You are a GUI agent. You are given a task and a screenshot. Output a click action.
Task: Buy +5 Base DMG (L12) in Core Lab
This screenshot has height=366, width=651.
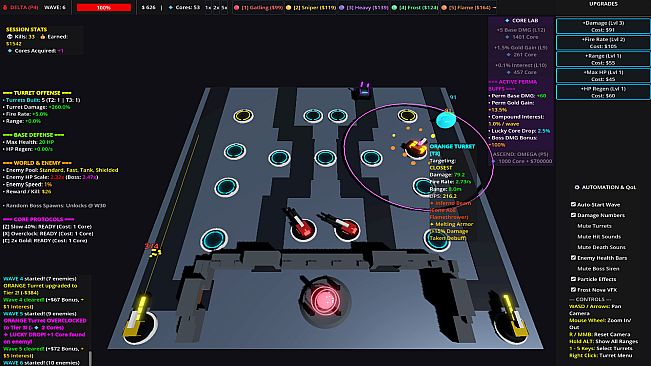(521, 33)
